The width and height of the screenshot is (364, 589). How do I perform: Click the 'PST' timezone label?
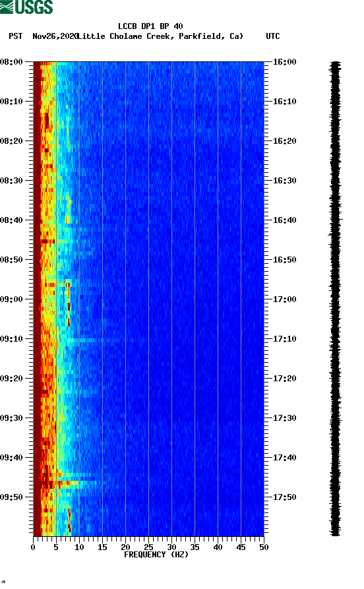15,36
